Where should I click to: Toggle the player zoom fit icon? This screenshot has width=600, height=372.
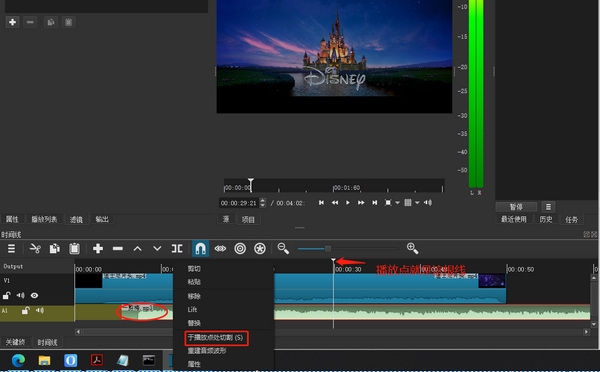388,202
